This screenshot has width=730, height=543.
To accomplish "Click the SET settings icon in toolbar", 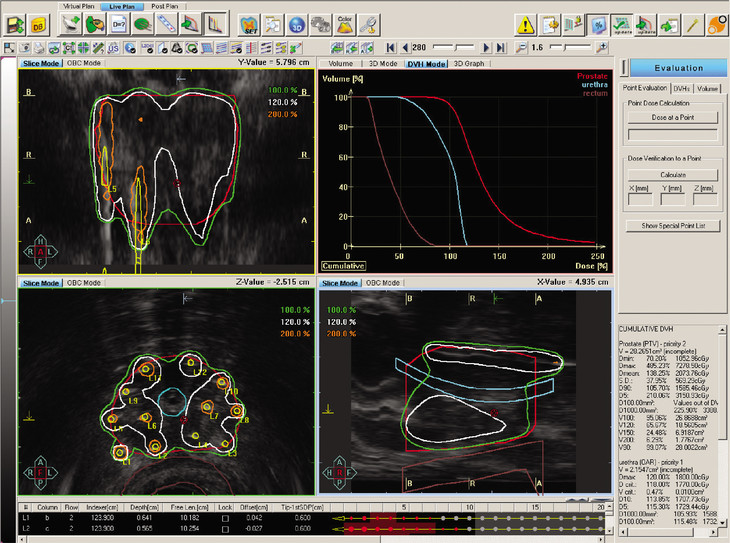I will pos(247,23).
